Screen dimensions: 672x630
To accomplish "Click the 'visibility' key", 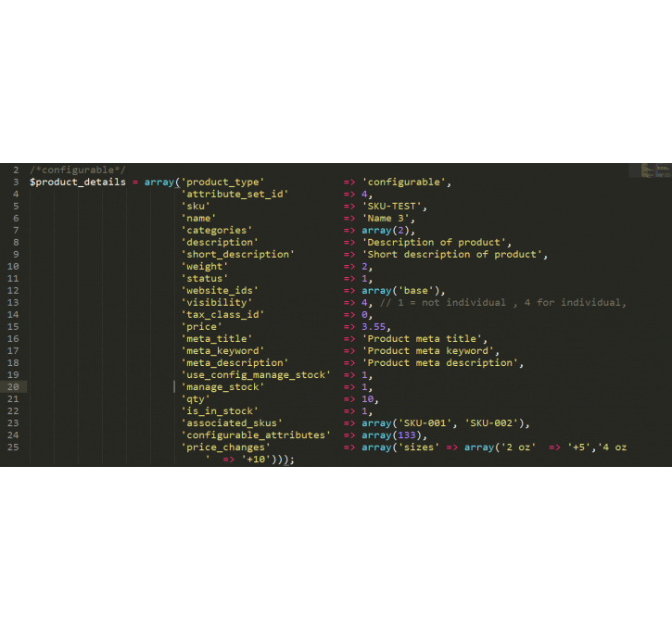I will [216, 302].
